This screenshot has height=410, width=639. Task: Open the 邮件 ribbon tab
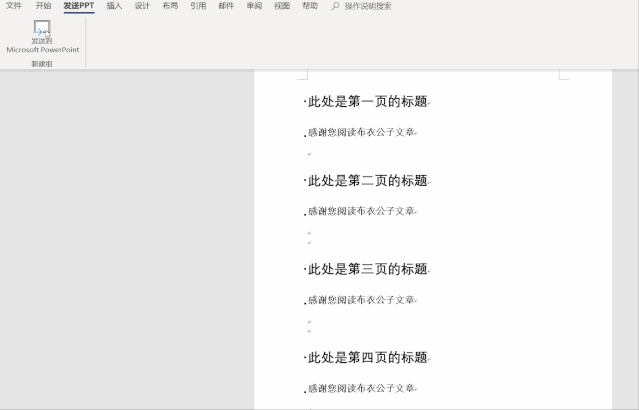pyautogui.click(x=226, y=6)
